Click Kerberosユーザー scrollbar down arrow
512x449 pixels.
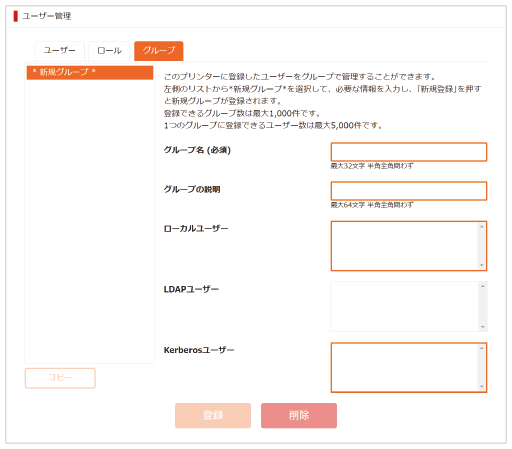482,387
